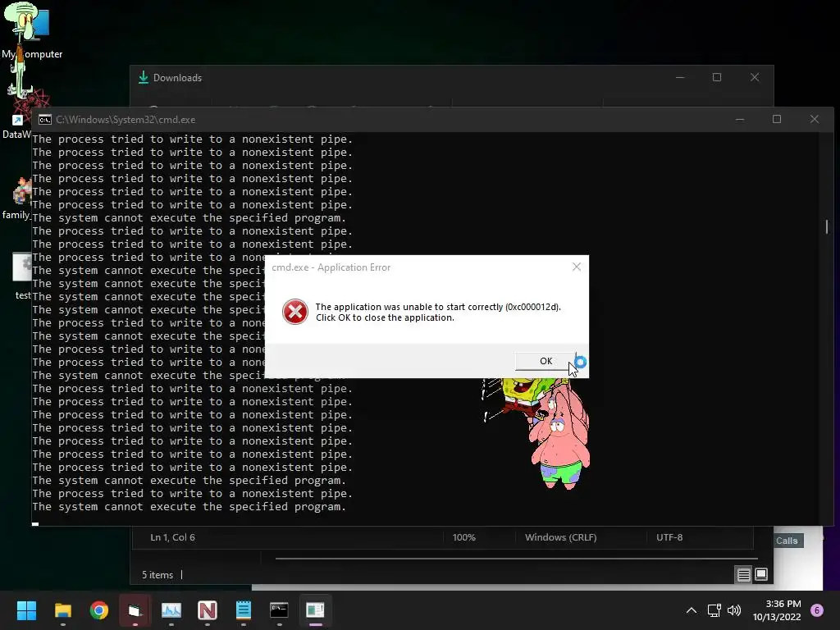Click the cmd.exe vertical scrollbar thumb

point(827,226)
